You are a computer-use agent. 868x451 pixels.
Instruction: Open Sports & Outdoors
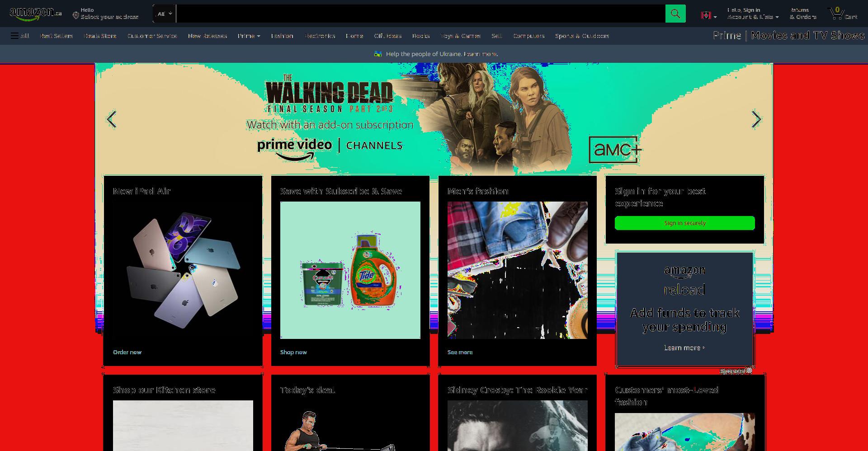click(582, 36)
